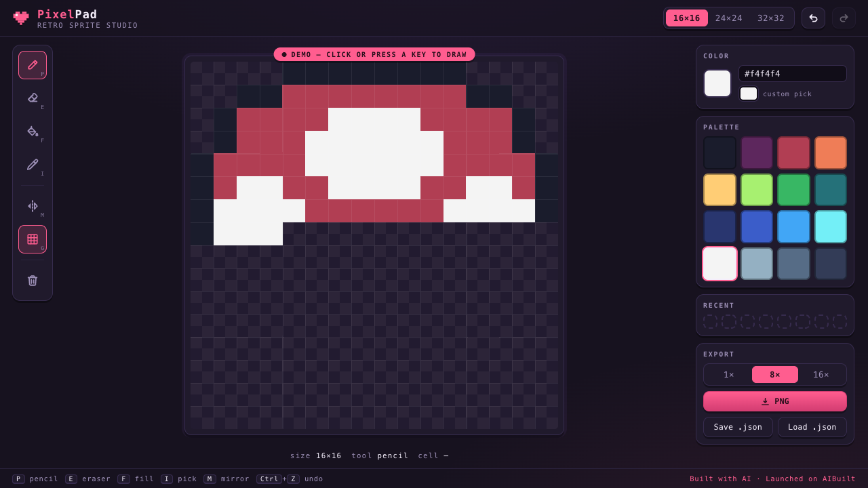This screenshot has height=488, width=868.
Task: Switch canvas size to 16×16
Action: point(687,18)
